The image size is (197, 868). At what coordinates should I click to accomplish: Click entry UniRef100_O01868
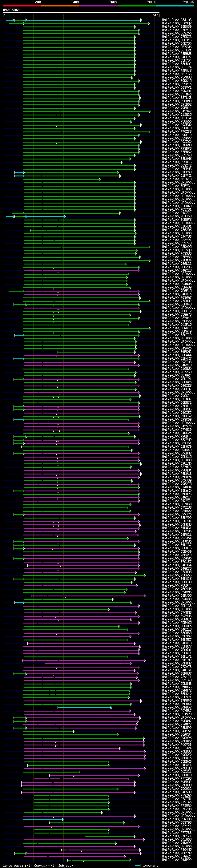177,839
